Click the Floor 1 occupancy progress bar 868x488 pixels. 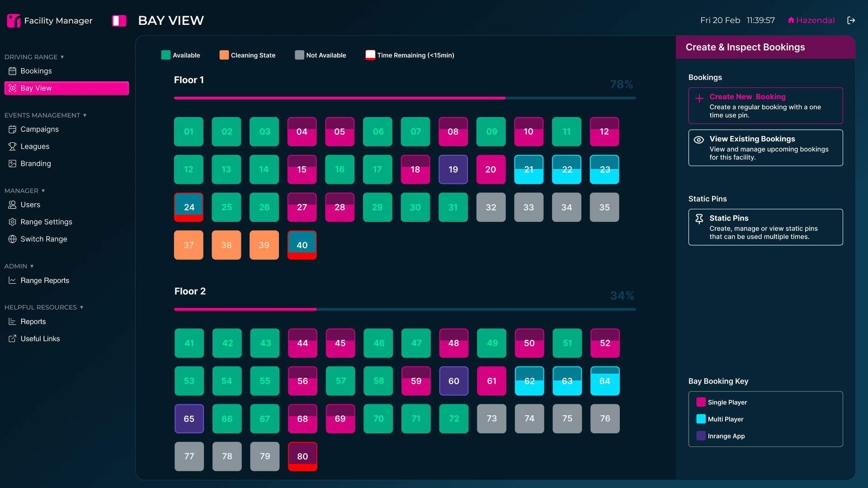tap(405, 98)
